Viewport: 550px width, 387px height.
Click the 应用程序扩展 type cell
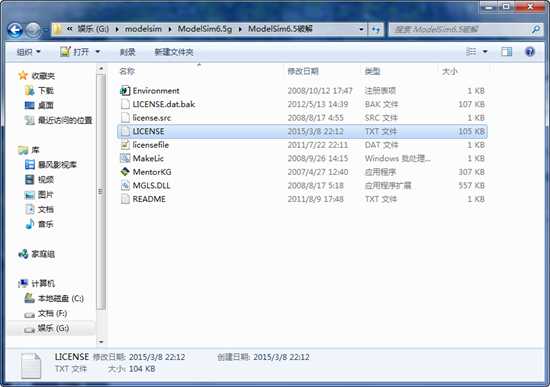pyautogui.click(x=388, y=185)
